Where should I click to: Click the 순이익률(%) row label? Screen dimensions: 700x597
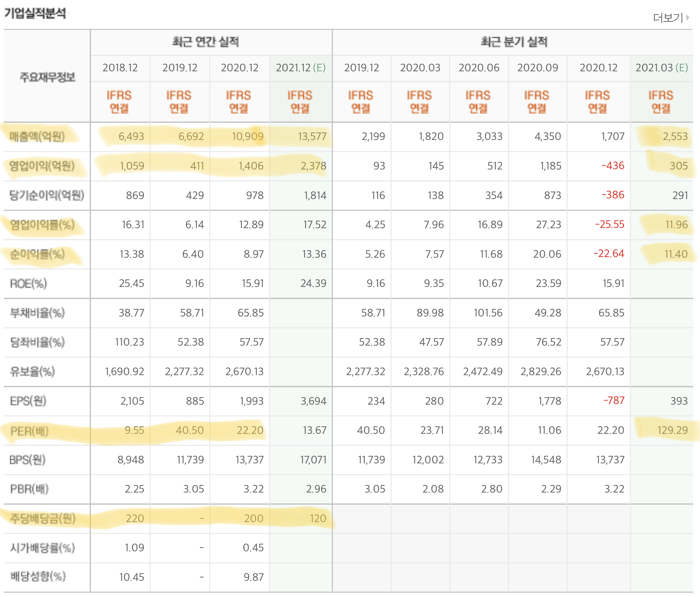pyautogui.click(x=37, y=254)
